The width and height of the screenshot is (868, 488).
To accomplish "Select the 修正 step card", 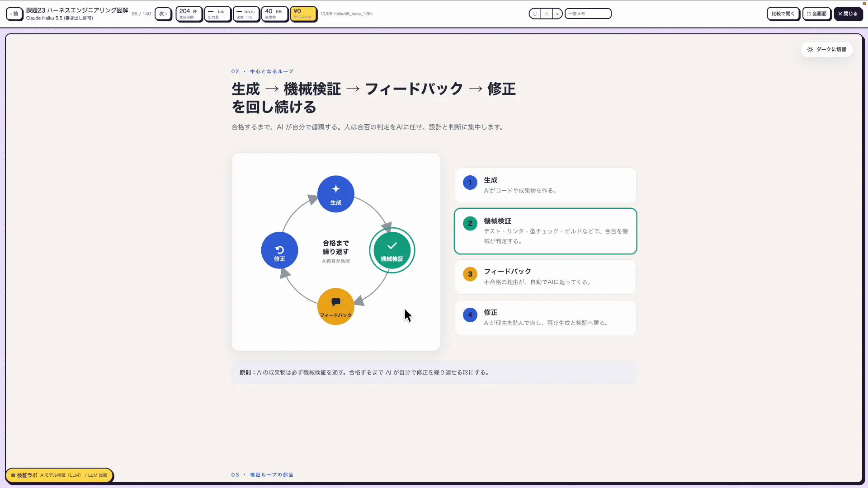I will (x=545, y=318).
